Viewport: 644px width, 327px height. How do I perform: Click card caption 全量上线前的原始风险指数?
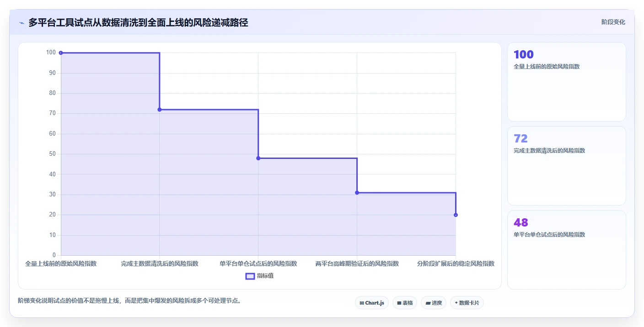[x=547, y=66]
